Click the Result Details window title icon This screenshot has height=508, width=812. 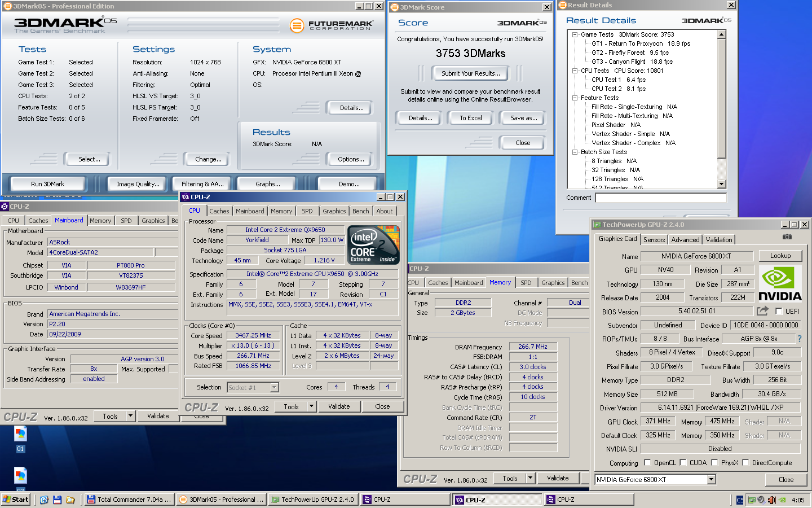click(x=562, y=5)
